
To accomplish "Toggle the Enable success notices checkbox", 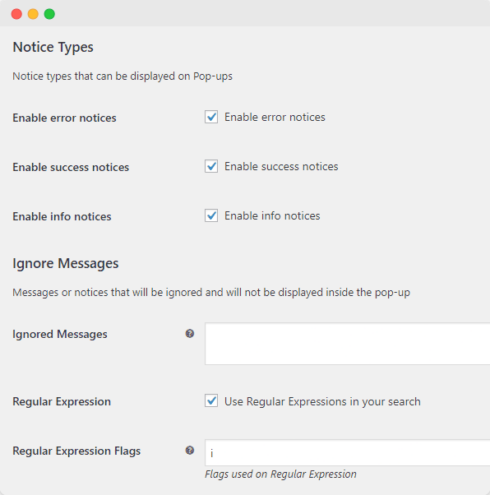I will click(211, 166).
